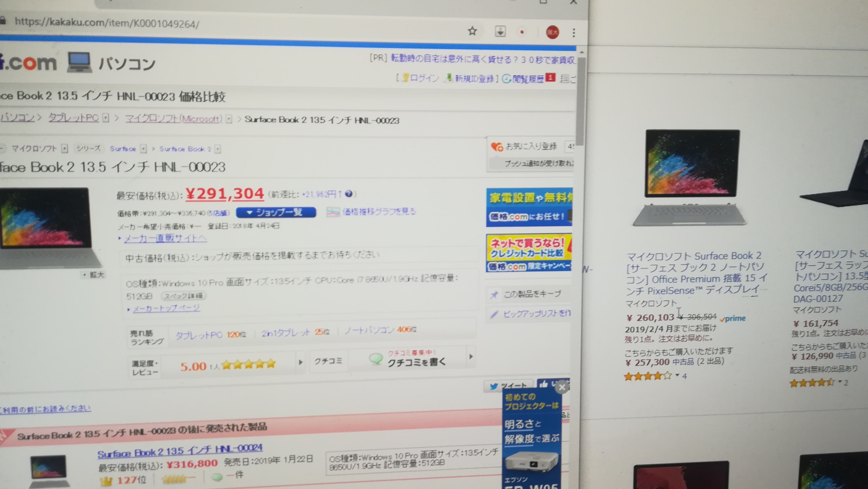Open Surface Book 2 image in Amazon window
The width and height of the screenshot is (868, 489).
click(x=690, y=178)
